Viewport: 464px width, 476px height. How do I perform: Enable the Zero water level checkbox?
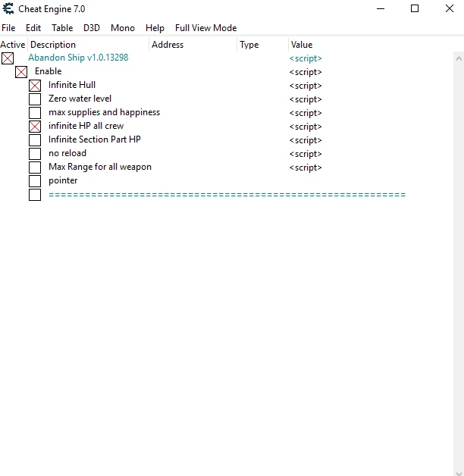tap(35, 99)
